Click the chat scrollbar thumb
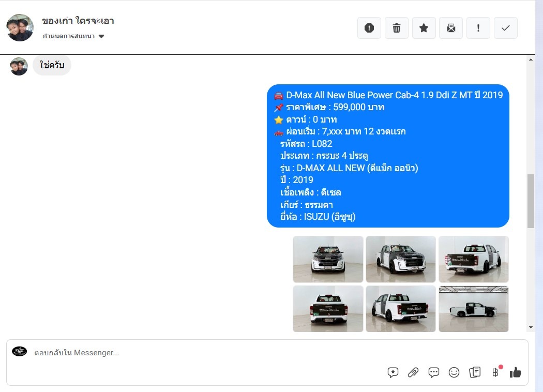543x392 pixels. tap(531, 201)
